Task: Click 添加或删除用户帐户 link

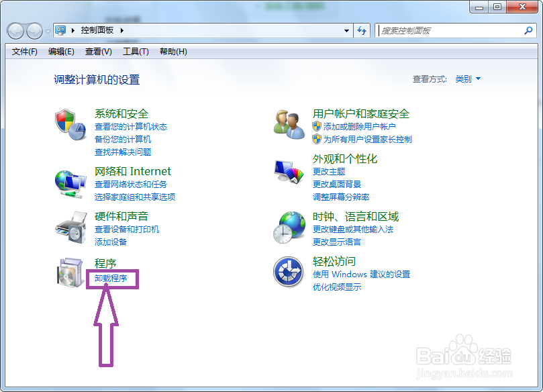Action: tap(360, 127)
